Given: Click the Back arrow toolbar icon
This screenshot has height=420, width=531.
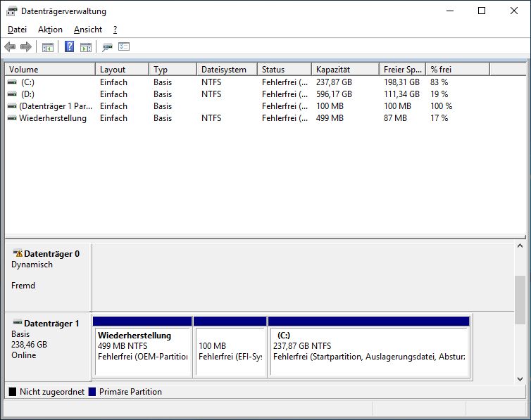Looking at the screenshot, I should pyautogui.click(x=10, y=46).
